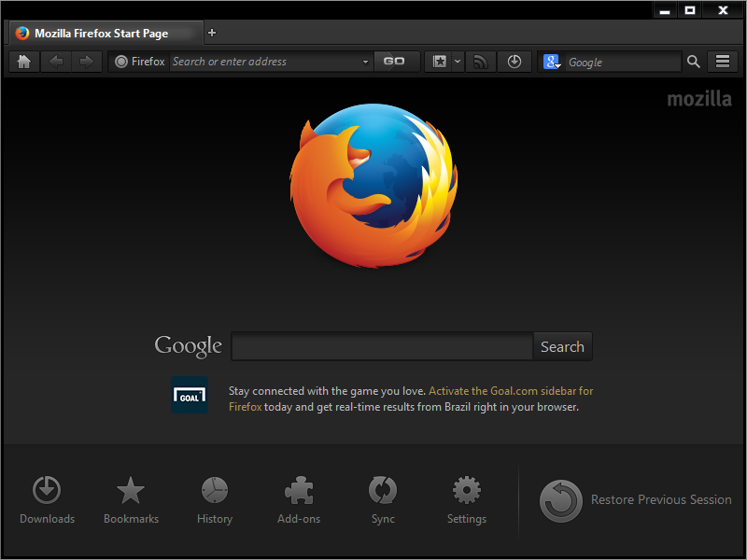Click the mozilla wordmark link
The image size is (747, 560).
click(x=698, y=99)
